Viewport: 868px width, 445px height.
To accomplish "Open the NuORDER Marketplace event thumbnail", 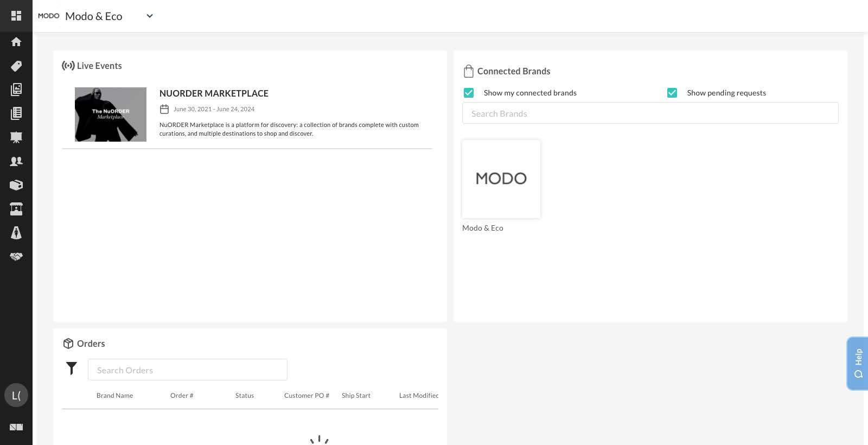I will (x=111, y=115).
